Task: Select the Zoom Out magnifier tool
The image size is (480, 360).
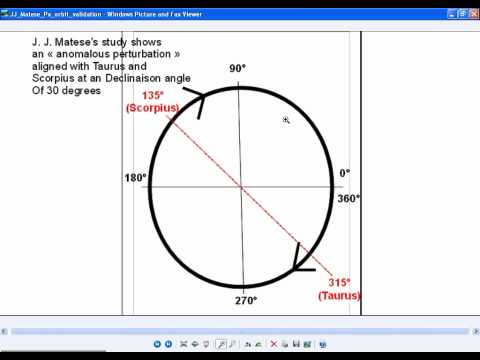Action: coord(233,344)
